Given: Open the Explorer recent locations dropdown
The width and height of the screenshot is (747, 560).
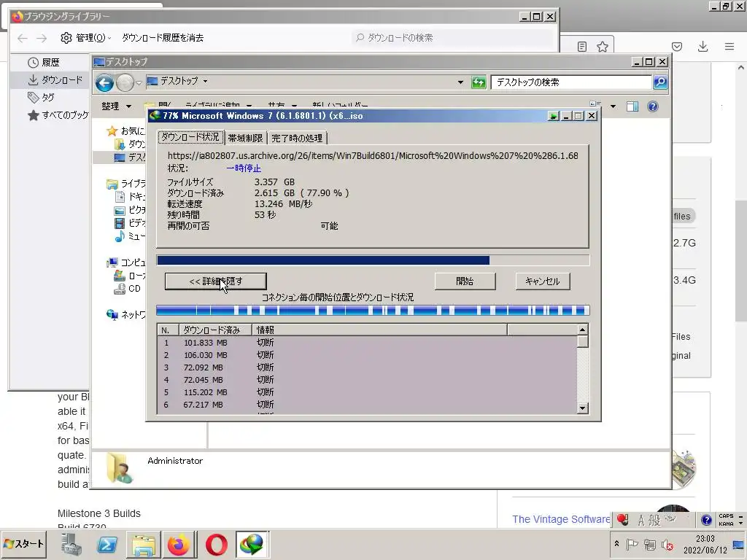Looking at the screenshot, I should 139,83.
